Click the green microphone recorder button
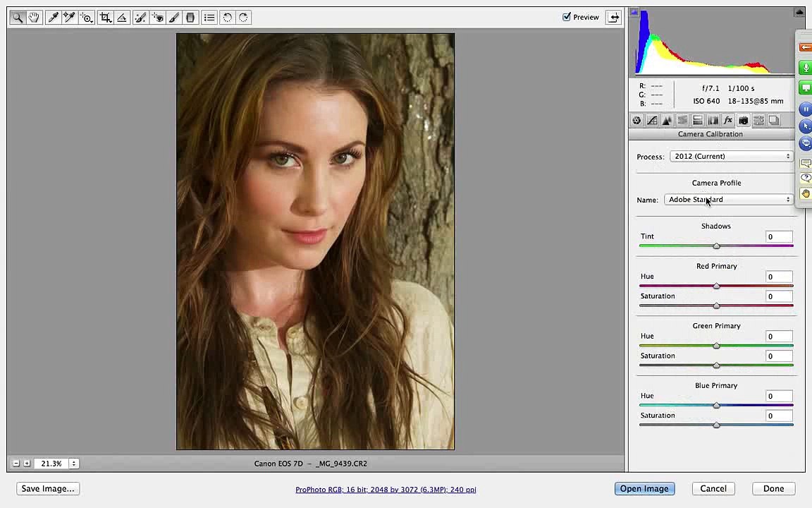The width and height of the screenshot is (812, 508). pyautogui.click(x=805, y=68)
